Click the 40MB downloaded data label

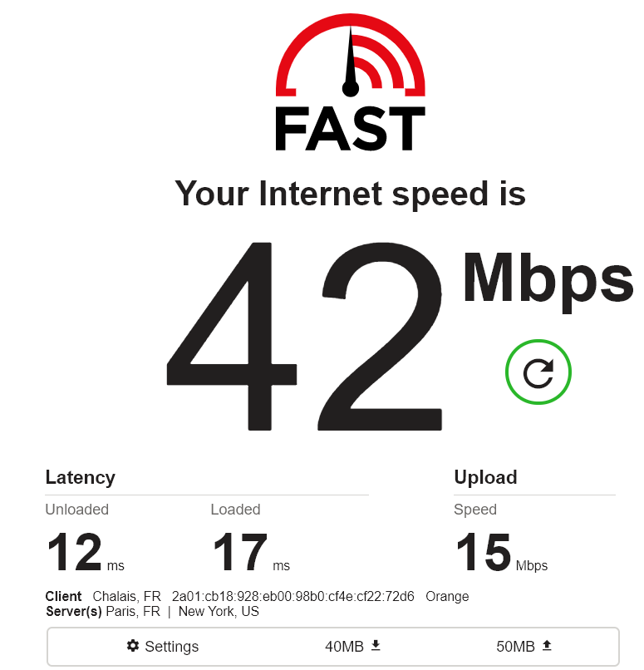pyautogui.click(x=344, y=647)
